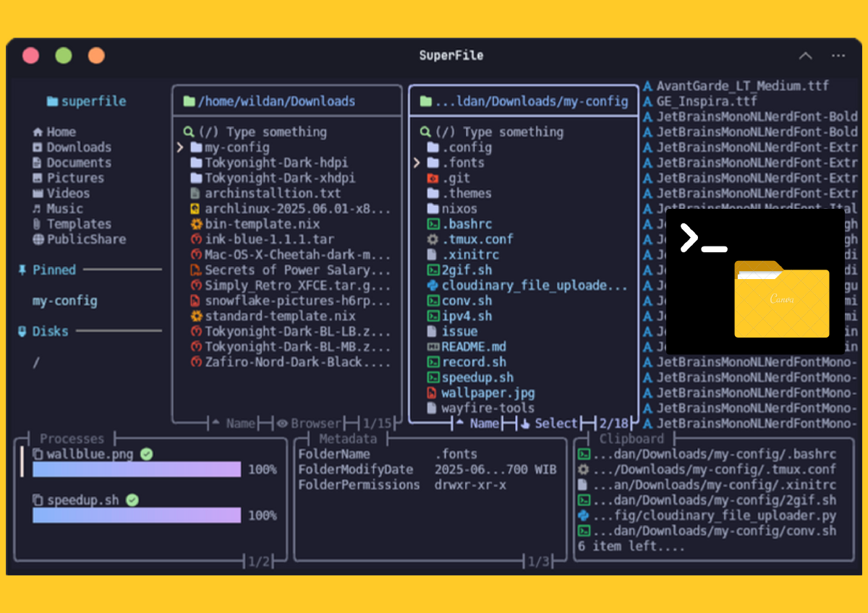Screen dimensions: 868x613
Task: Collapse using the chevron-up in title bar
Action: click(805, 56)
